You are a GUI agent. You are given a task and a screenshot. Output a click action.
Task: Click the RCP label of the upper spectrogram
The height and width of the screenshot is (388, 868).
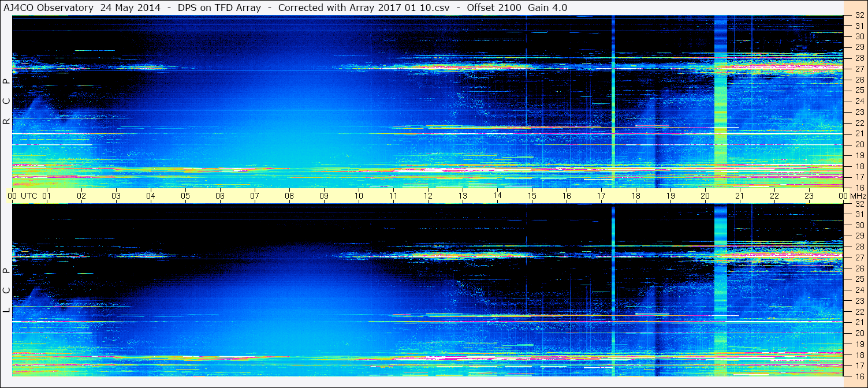(6, 102)
